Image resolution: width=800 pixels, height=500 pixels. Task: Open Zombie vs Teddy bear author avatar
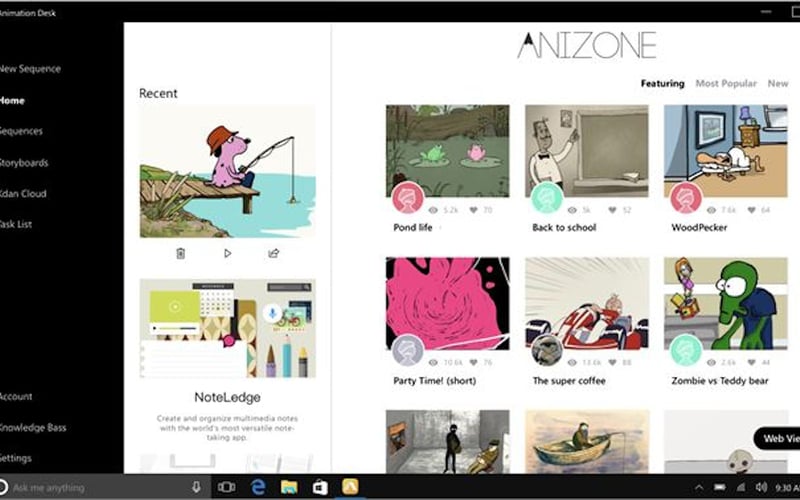click(x=686, y=351)
